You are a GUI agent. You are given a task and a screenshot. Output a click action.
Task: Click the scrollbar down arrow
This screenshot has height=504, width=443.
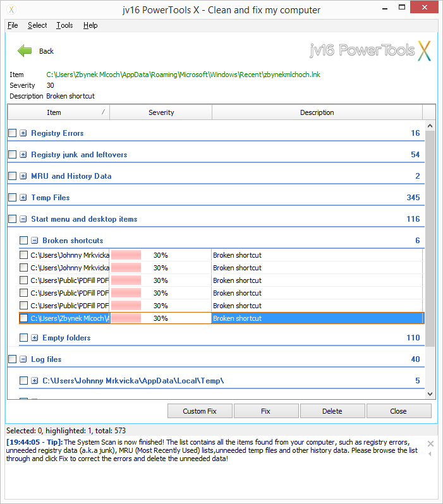click(430, 393)
